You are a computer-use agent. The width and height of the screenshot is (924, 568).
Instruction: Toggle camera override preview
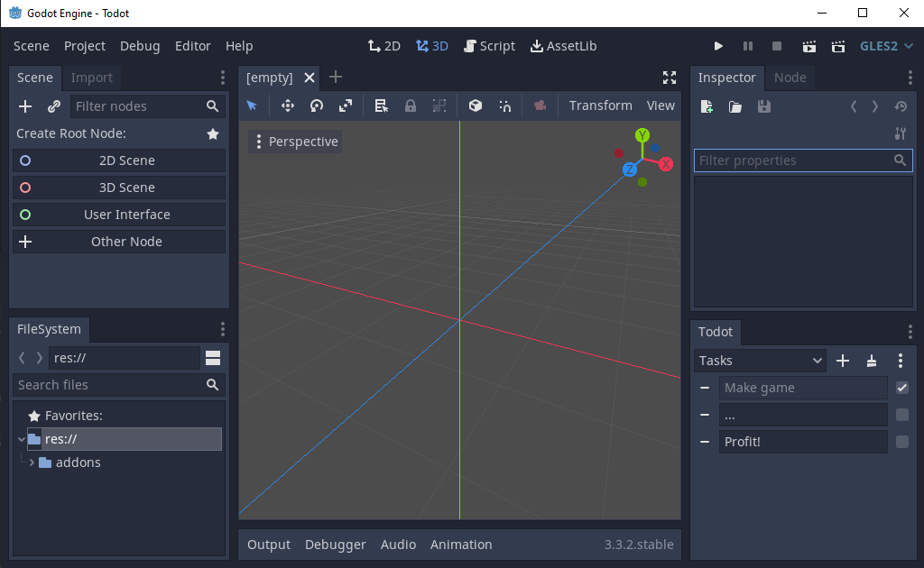(540, 106)
